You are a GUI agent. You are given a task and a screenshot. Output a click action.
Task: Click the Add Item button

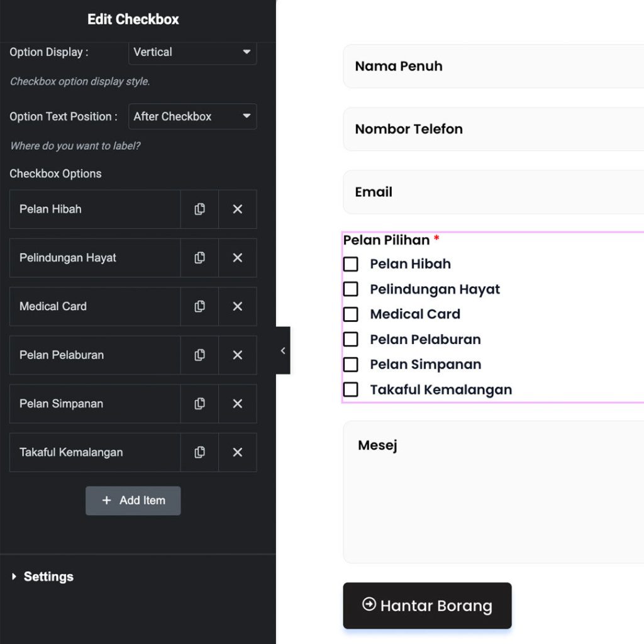point(133,501)
